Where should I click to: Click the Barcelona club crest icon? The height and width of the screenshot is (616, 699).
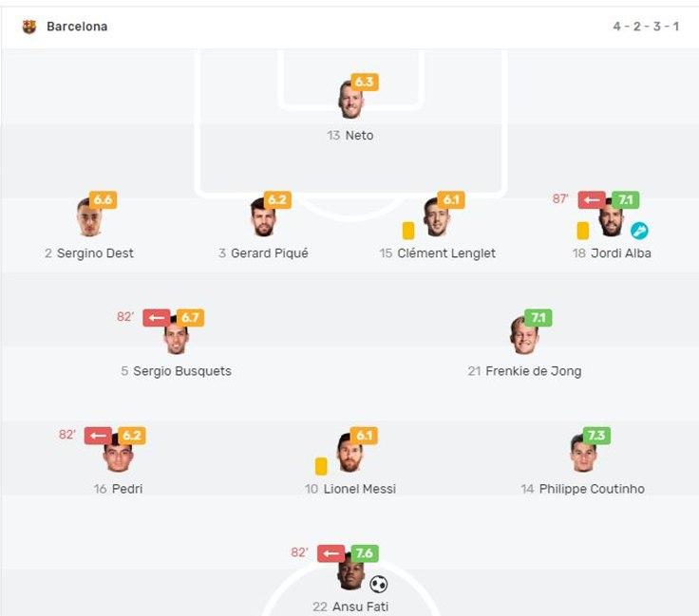pos(29,27)
